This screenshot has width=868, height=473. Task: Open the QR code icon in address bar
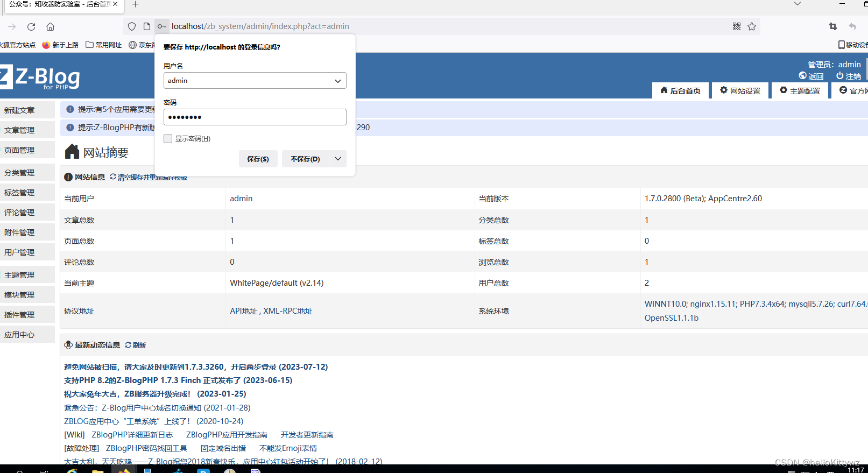(737, 26)
